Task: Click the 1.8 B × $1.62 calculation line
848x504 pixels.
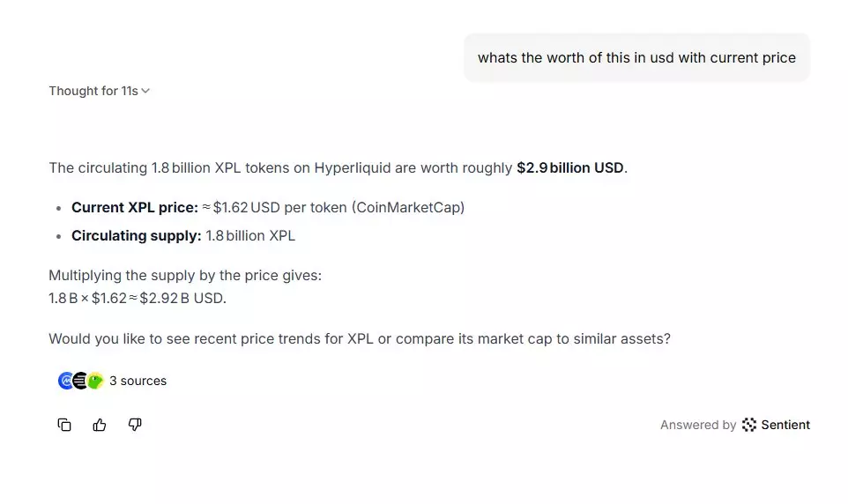Action: pyautogui.click(x=138, y=298)
